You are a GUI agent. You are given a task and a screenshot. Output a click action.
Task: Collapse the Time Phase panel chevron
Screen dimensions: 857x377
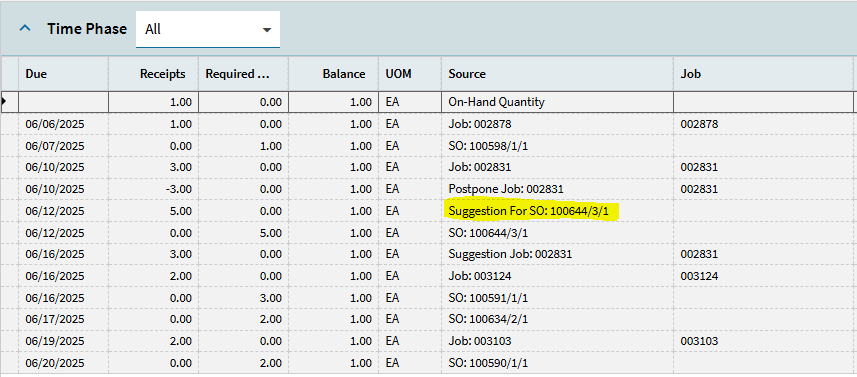point(25,28)
